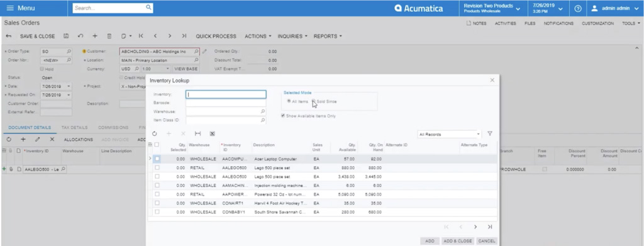Select the Sold Since radio option
Viewport: 644px width, 246px height.
click(314, 101)
